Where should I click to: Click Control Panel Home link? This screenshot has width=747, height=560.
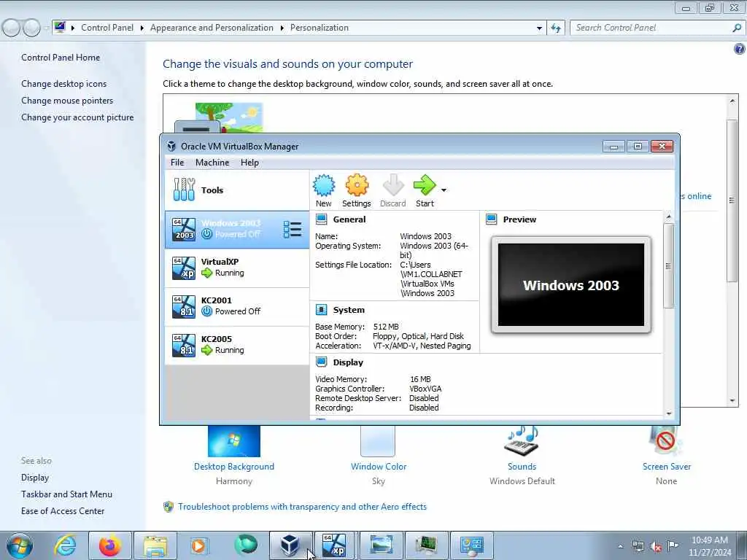(61, 58)
